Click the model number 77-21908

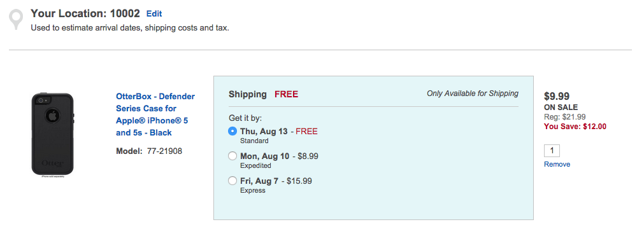tap(164, 151)
